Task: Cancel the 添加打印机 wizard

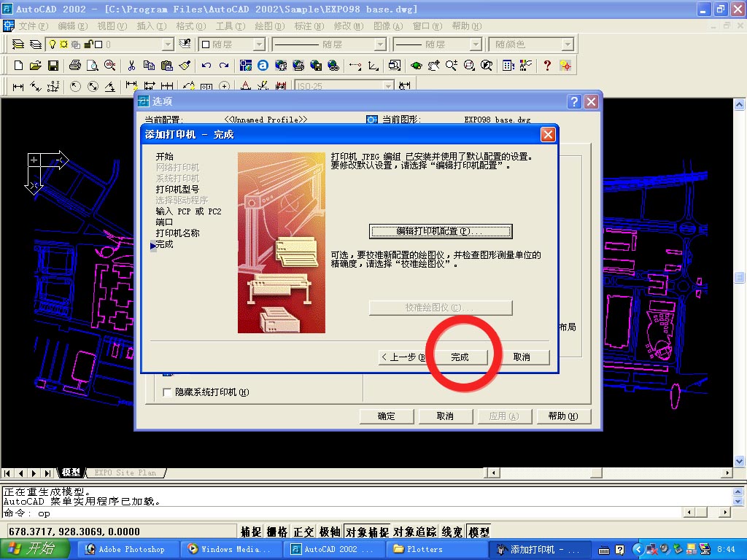Action: 522,357
